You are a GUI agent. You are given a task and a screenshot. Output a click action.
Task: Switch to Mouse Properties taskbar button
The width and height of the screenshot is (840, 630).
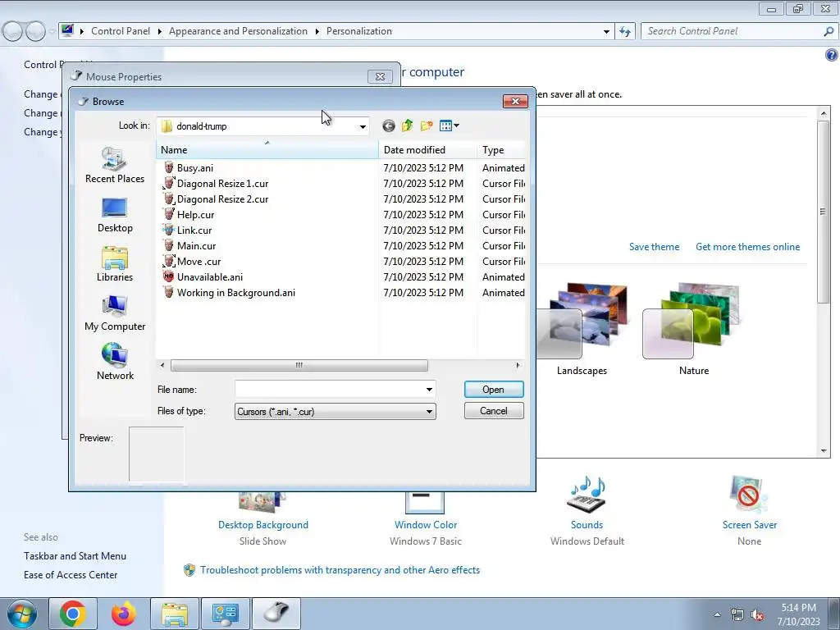point(276,614)
